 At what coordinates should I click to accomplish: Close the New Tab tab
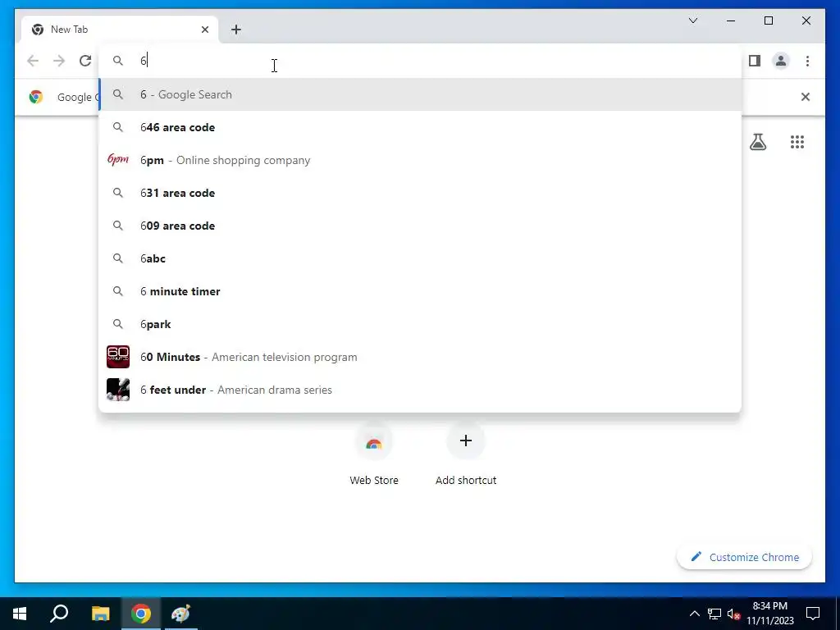pos(204,30)
